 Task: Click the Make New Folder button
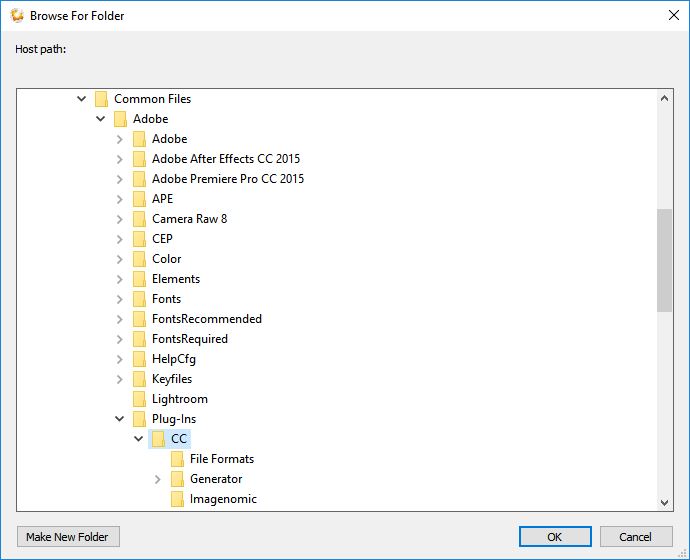coord(68,537)
